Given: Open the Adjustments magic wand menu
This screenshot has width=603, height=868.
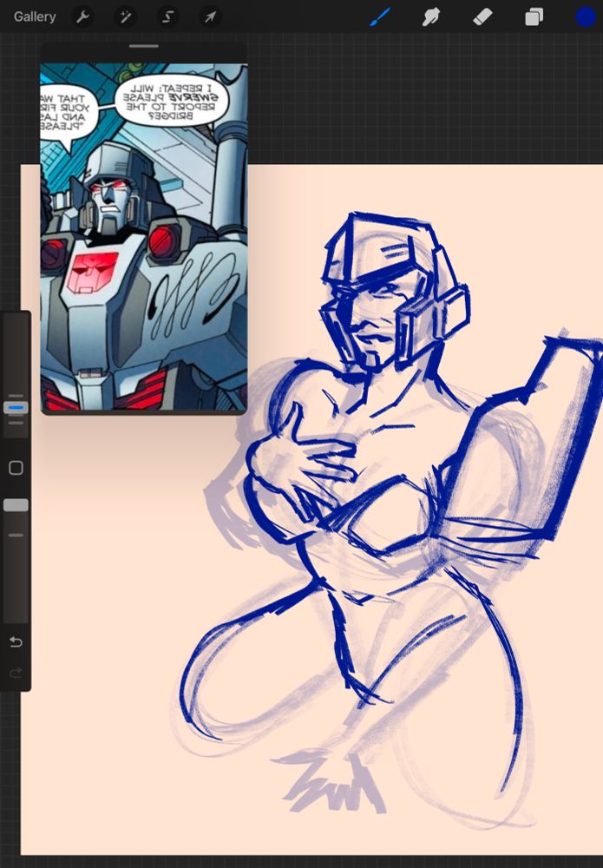Looking at the screenshot, I should [x=125, y=17].
